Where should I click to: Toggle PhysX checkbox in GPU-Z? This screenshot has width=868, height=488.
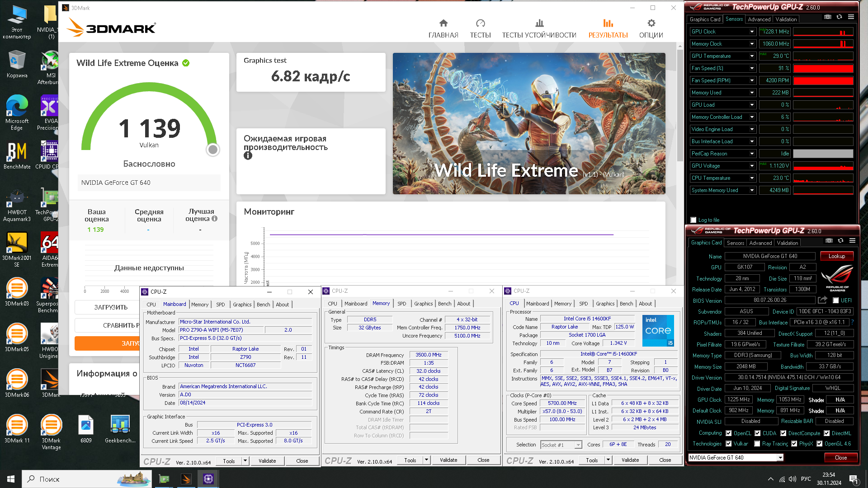[x=794, y=444]
